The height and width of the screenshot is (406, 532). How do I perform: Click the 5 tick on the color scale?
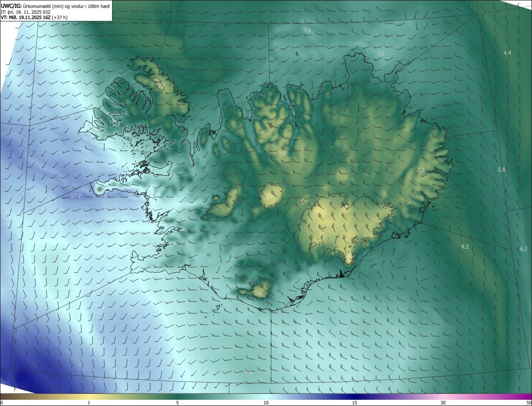pos(177,403)
